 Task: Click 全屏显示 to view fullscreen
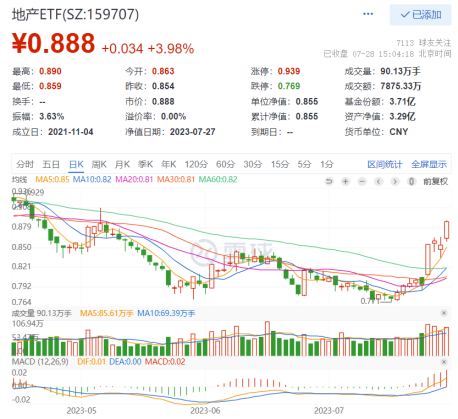click(x=429, y=164)
